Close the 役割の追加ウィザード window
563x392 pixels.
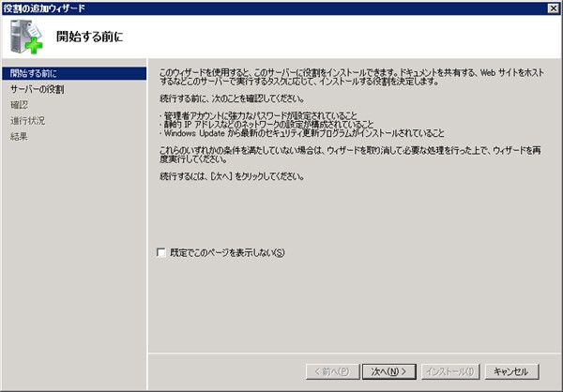[x=554, y=8]
